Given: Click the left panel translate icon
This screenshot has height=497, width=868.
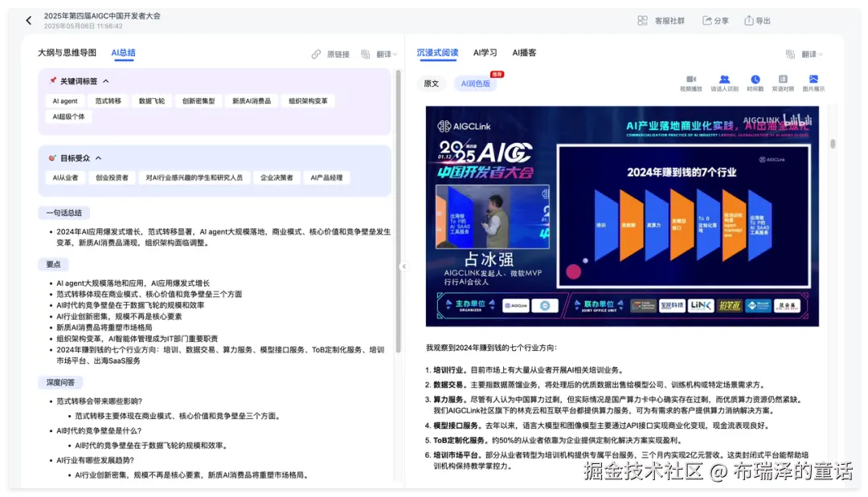Looking at the screenshot, I should 366,54.
